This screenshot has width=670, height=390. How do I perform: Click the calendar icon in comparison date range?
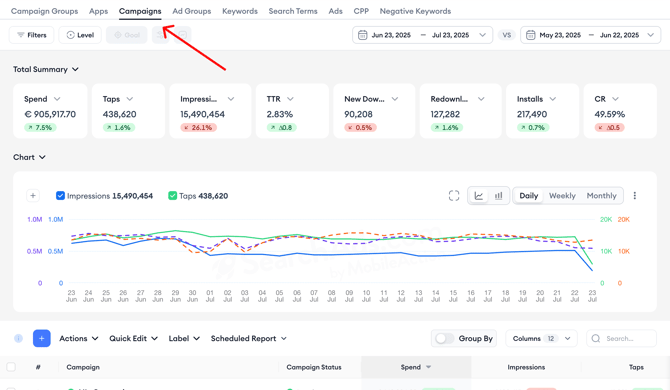(530, 35)
